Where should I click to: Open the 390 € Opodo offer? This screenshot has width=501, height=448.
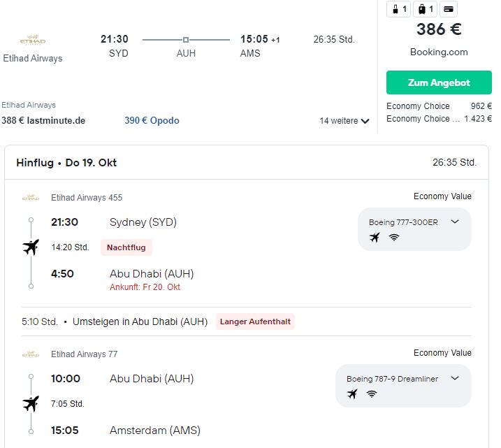152,120
